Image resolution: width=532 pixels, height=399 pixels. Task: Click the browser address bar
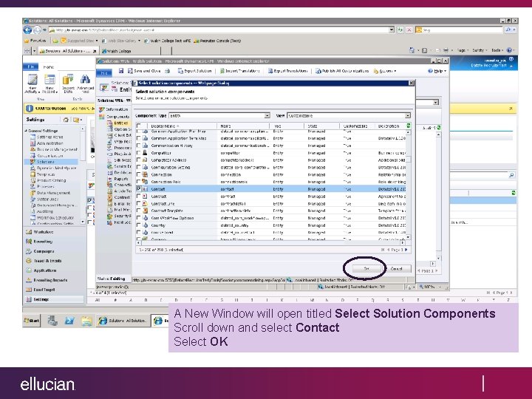(220, 30)
